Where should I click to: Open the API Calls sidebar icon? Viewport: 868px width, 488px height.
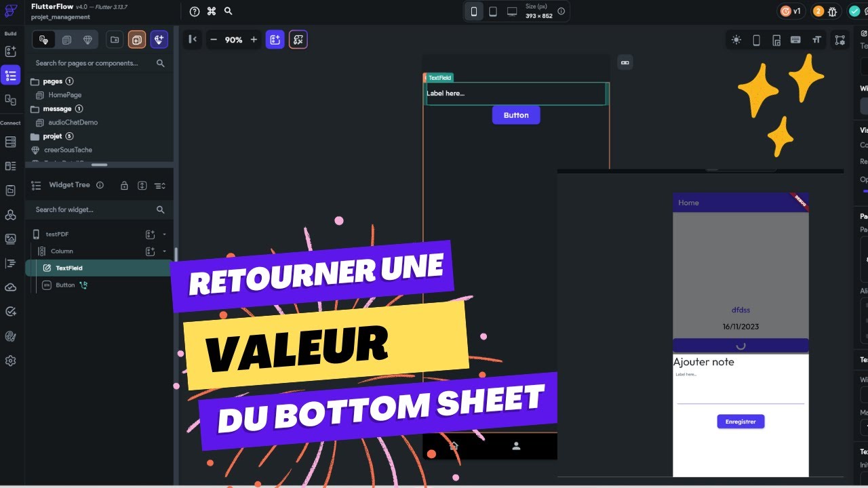point(10,215)
